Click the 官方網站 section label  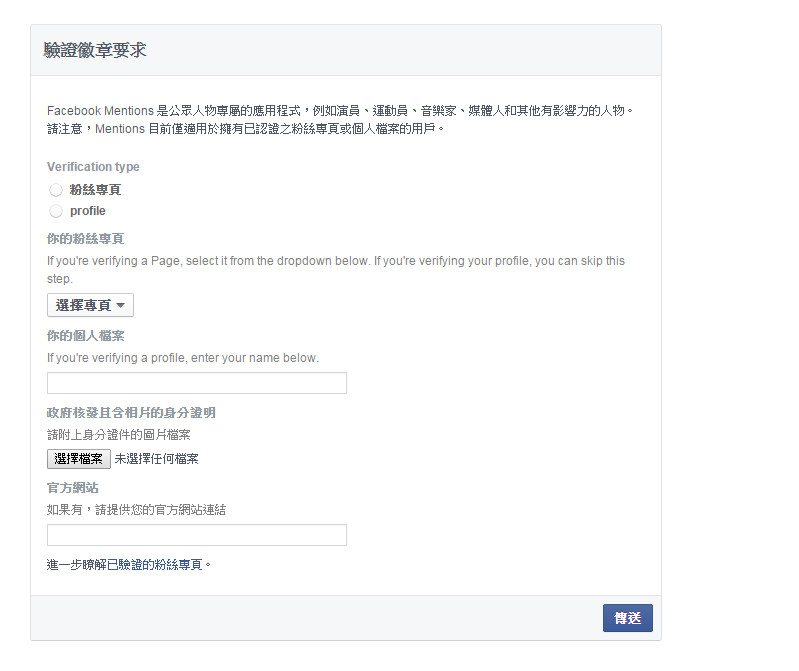coord(72,488)
